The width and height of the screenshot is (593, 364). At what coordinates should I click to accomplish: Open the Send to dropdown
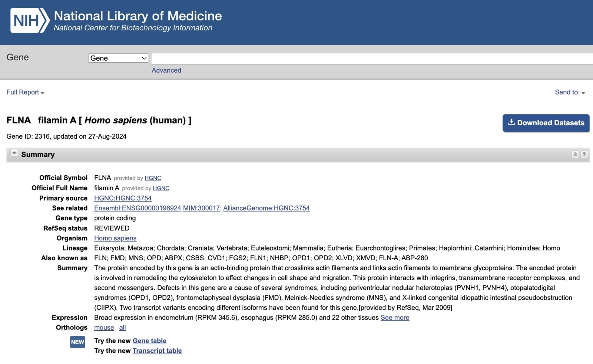coord(570,92)
